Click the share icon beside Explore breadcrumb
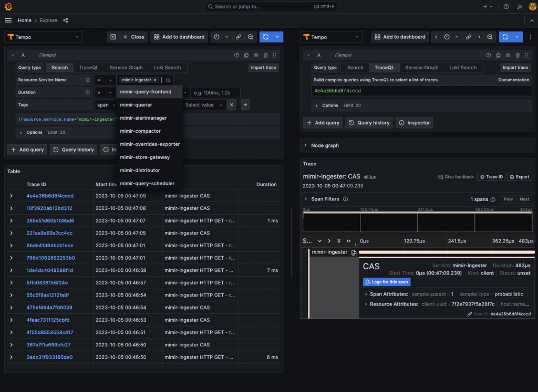 [x=66, y=20]
